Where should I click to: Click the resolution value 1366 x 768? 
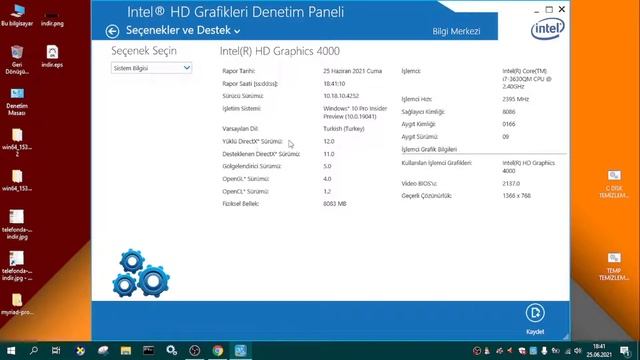(x=516, y=196)
